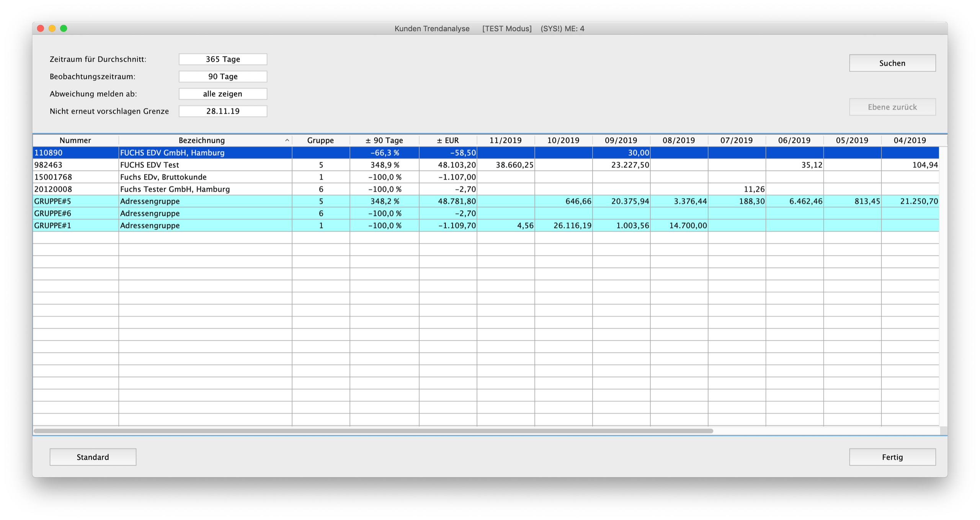Screen dimensions: 980x520
Task: Open the Abweichung melden ab field
Action: point(223,94)
